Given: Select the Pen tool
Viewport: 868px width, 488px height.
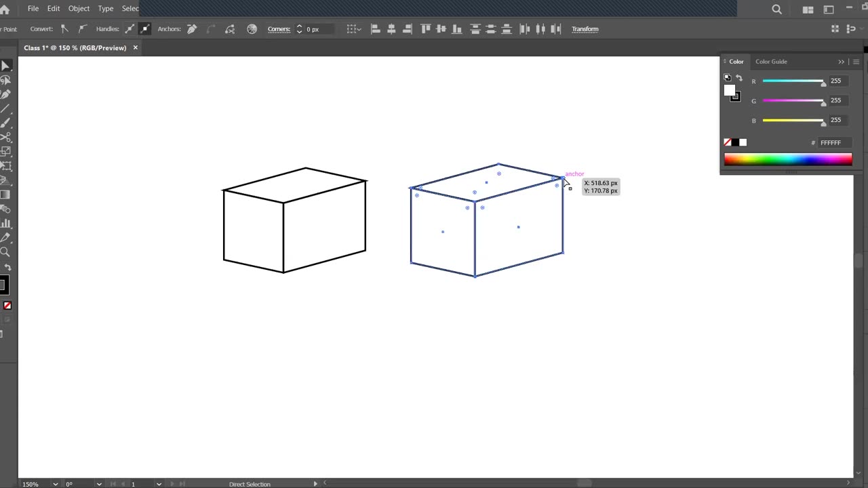Looking at the screenshot, I should pyautogui.click(x=5, y=94).
